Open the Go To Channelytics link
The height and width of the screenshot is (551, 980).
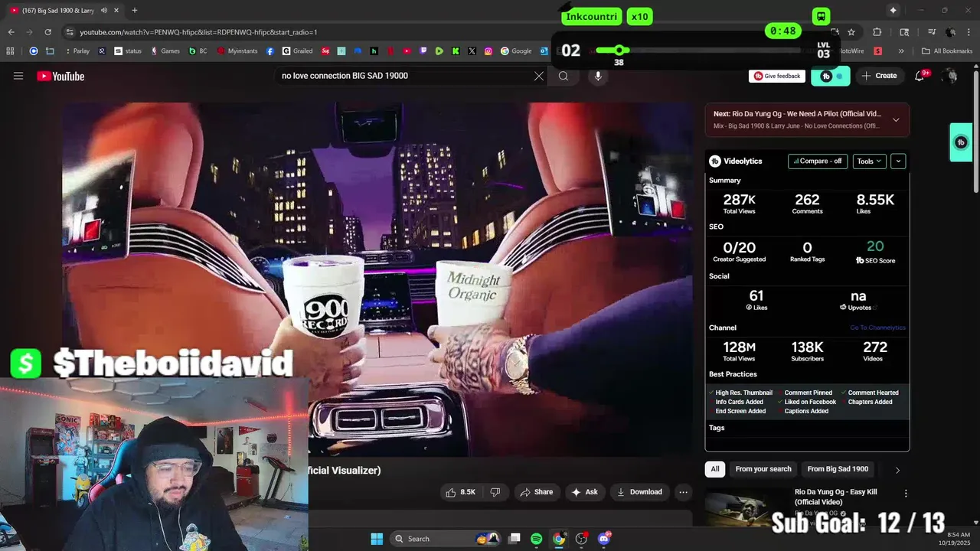pos(877,328)
